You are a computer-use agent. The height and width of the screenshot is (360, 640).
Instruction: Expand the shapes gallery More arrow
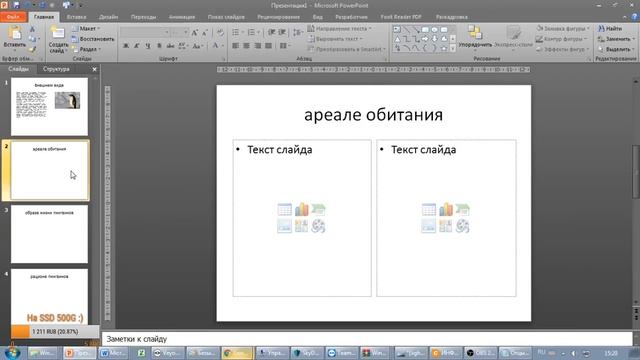453,48
